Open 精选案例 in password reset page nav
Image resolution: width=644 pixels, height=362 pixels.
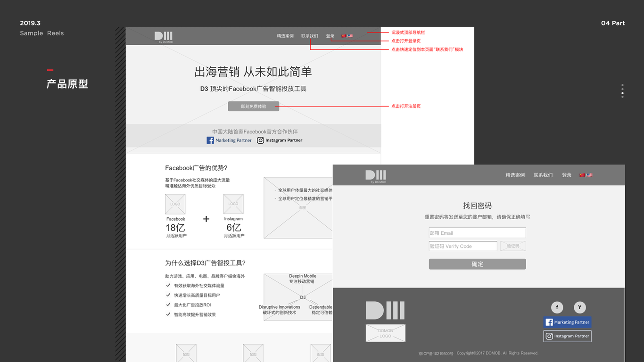tap(515, 175)
